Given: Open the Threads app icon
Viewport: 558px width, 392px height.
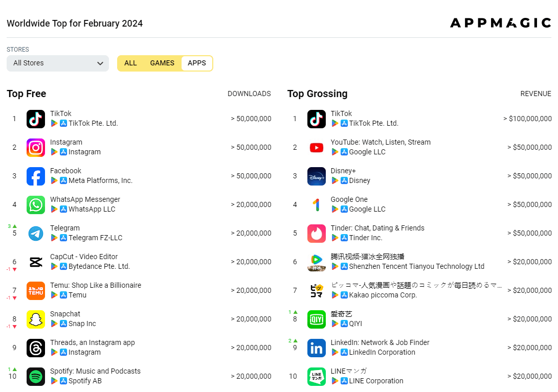Looking at the screenshot, I should click(36, 348).
